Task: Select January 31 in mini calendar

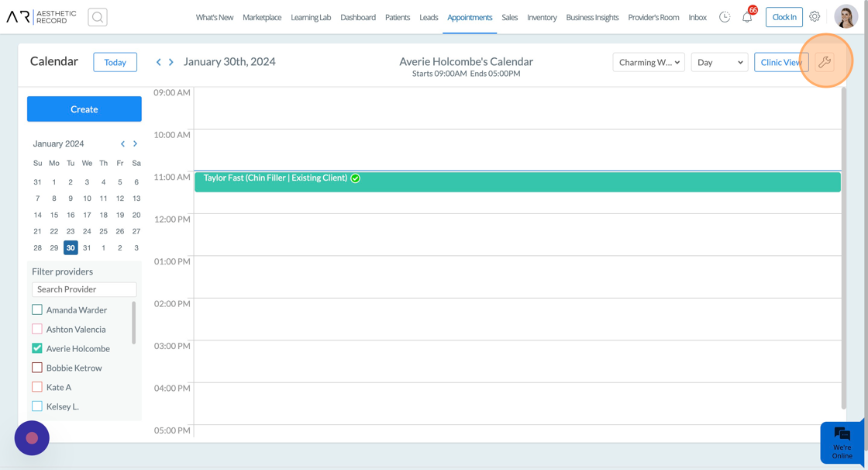Action: pos(87,247)
